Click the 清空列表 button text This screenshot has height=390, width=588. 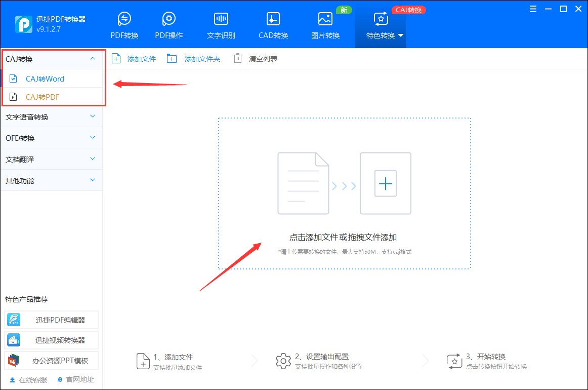tap(263, 59)
